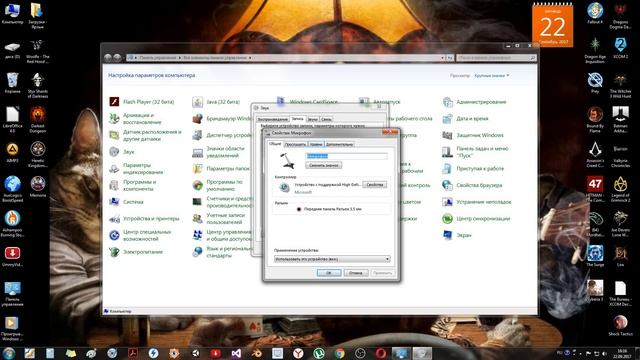640x360 pixels.
Task: Open Opera browser from taskbar
Action: [x=380, y=353]
